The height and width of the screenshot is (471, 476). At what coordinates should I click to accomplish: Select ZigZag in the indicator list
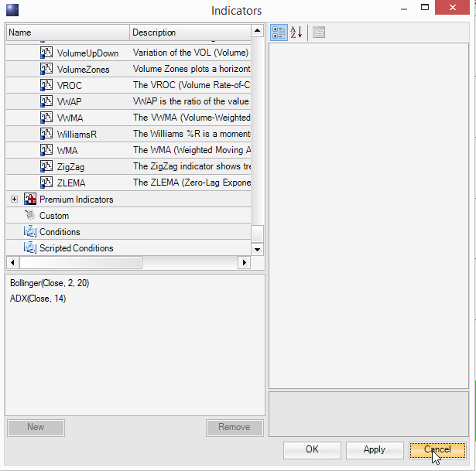coord(70,167)
